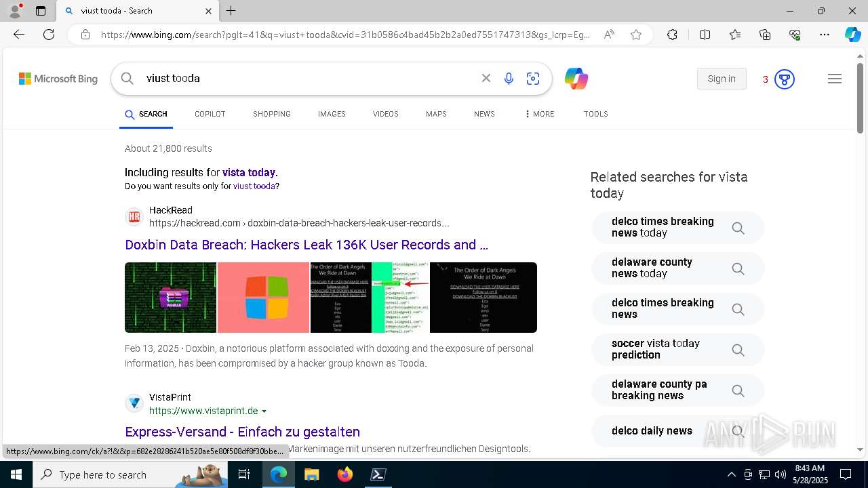Switch to the MAPS tab
The height and width of the screenshot is (488, 868).
click(436, 114)
